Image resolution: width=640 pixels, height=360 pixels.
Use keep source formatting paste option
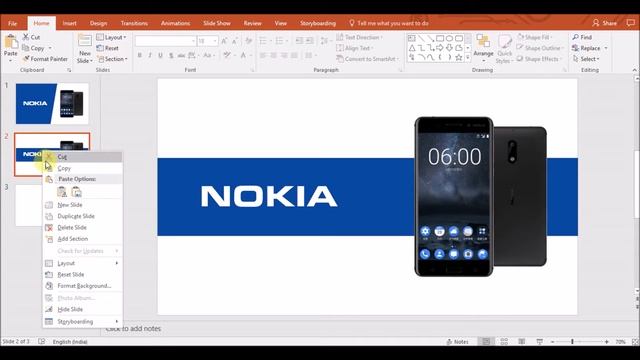click(x=62, y=191)
